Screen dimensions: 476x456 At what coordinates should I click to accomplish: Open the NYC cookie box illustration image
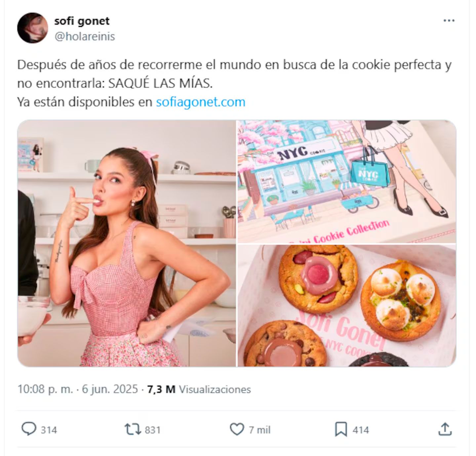pyautogui.click(x=347, y=182)
